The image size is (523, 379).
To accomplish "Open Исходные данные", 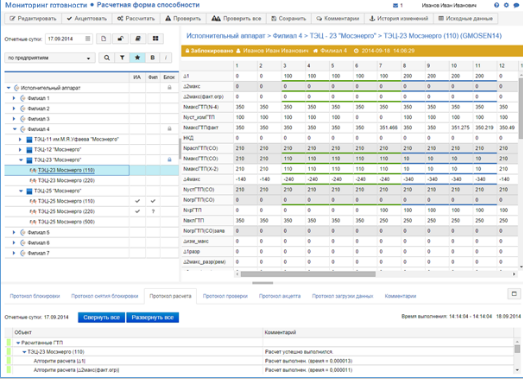I will point(465,18).
